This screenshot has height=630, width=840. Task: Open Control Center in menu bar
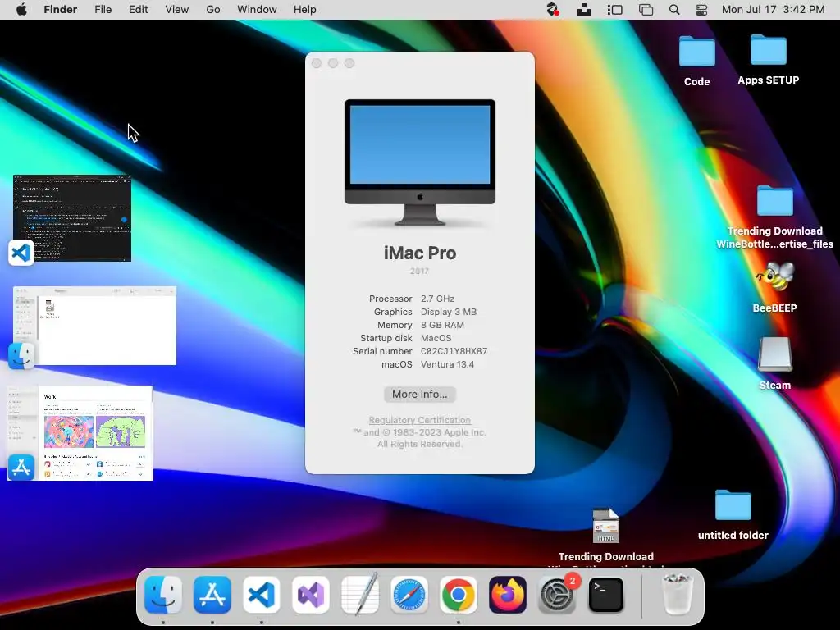(x=701, y=10)
